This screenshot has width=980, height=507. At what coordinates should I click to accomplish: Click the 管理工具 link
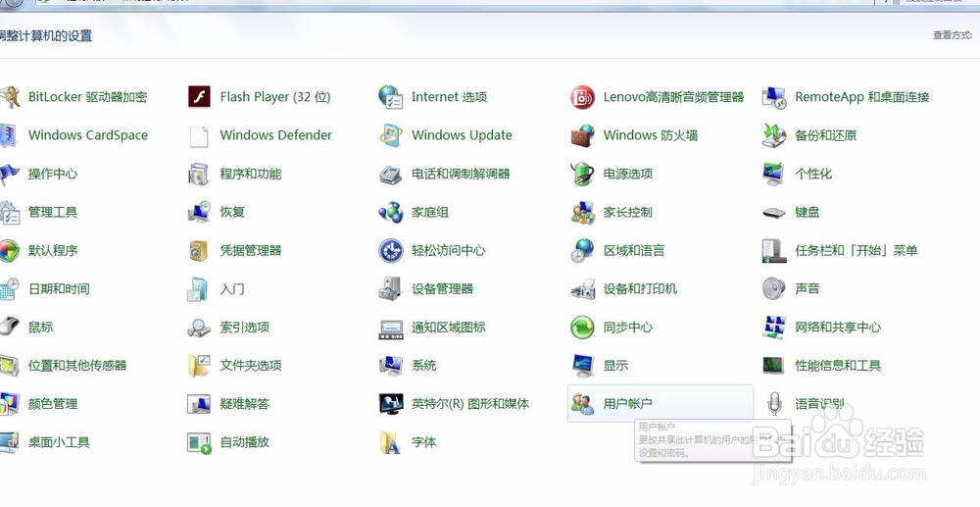[53, 212]
